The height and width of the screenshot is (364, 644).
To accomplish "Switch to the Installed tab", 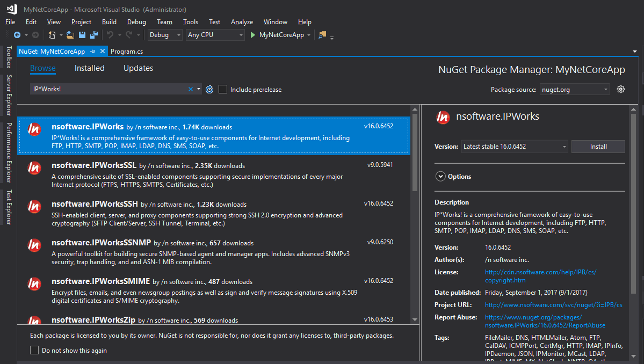I will (x=90, y=68).
